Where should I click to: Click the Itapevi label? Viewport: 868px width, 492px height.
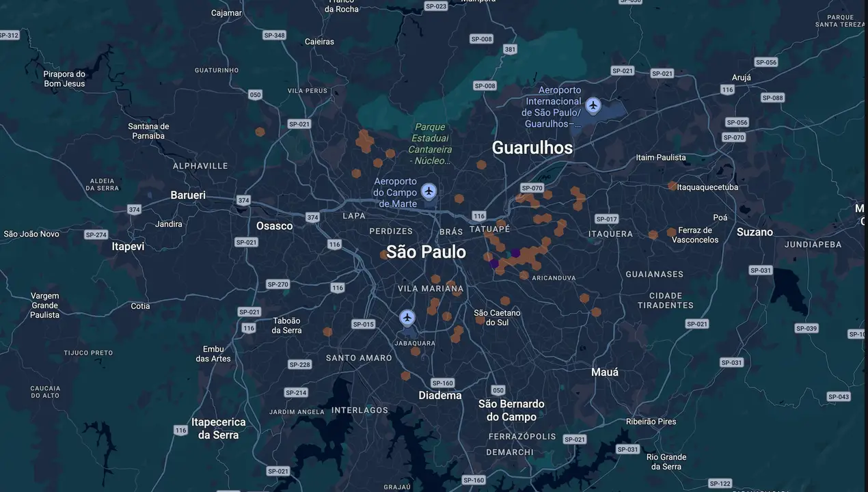coord(128,246)
